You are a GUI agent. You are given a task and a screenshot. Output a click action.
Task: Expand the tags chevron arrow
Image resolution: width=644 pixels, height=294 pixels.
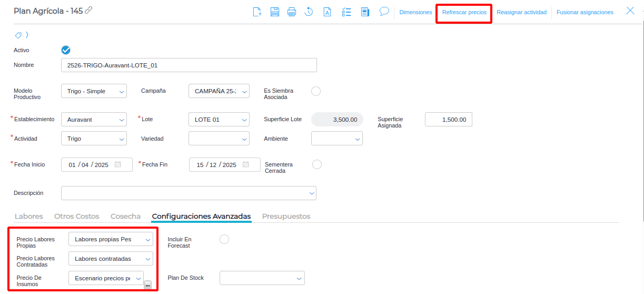[x=27, y=35]
